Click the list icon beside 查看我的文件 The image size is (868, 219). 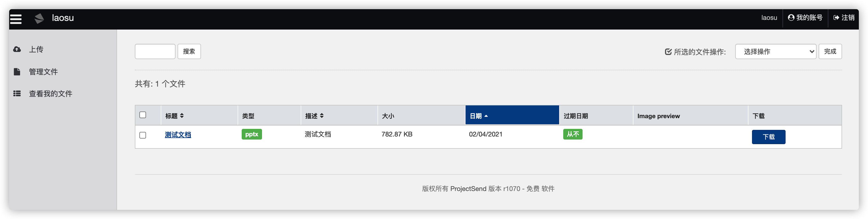point(17,93)
